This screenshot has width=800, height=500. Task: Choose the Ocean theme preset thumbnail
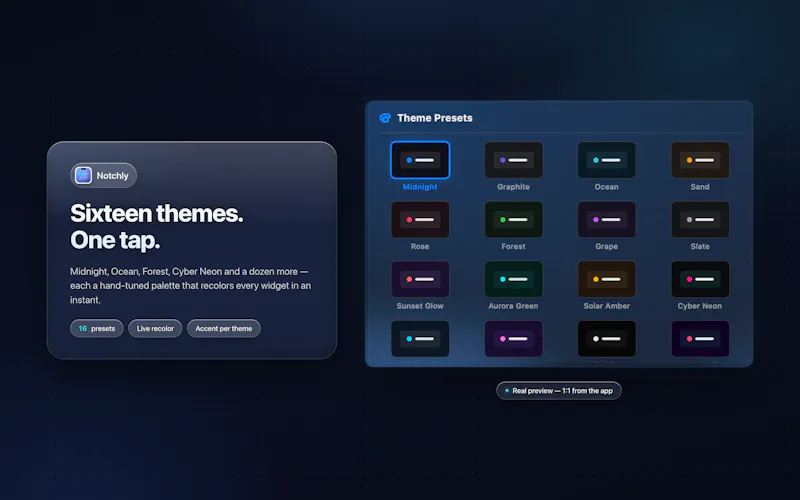click(607, 160)
